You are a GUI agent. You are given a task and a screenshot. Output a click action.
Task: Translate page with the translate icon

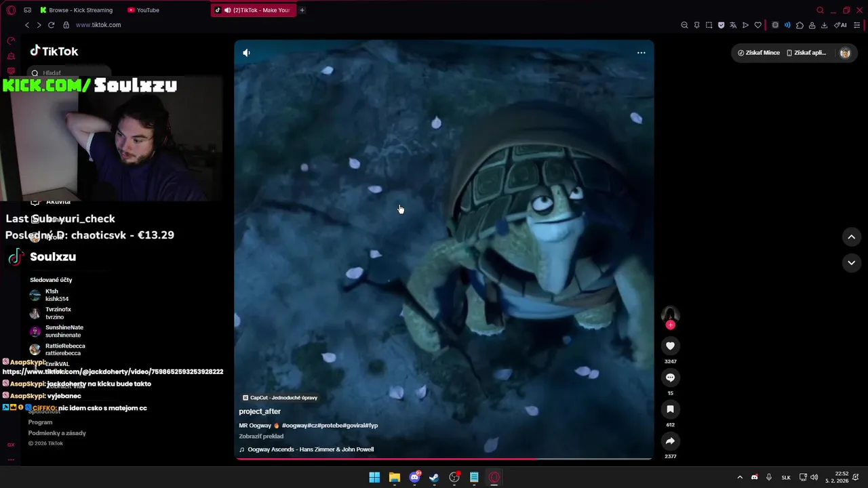point(733,25)
